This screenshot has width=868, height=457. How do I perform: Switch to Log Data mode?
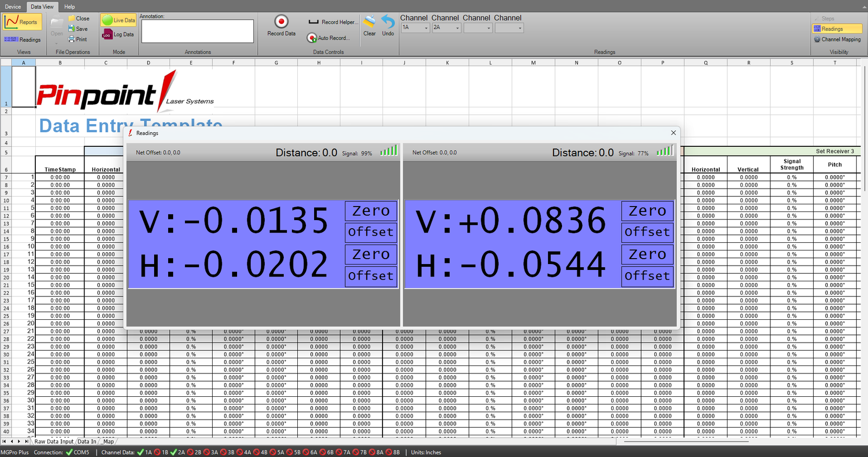118,34
